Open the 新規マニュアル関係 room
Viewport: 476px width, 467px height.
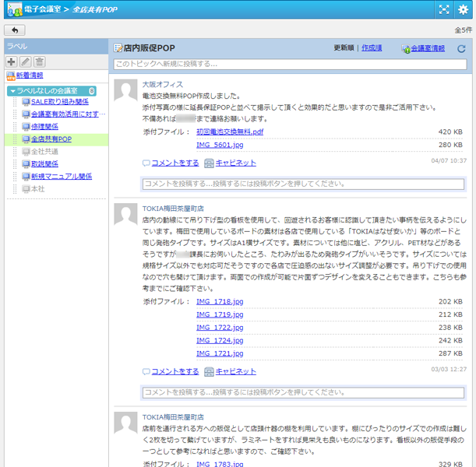pos(61,177)
